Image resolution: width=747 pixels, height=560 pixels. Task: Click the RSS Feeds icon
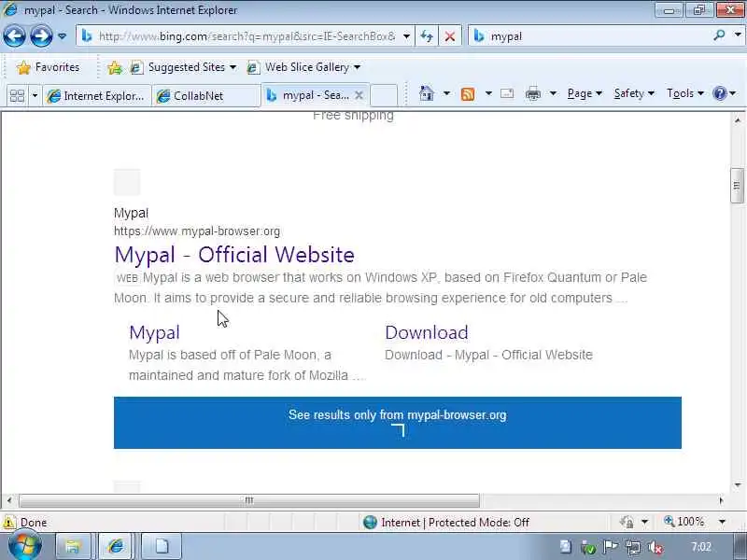pos(468,94)
